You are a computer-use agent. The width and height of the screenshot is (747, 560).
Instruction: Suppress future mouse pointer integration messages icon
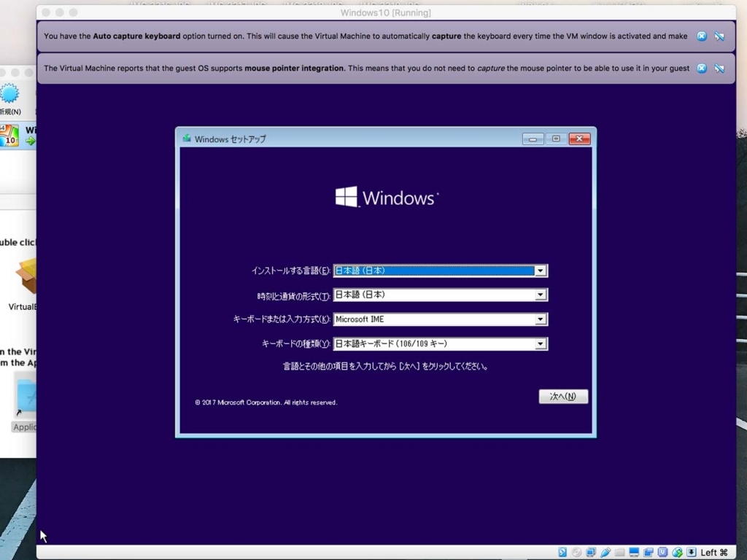719,68
